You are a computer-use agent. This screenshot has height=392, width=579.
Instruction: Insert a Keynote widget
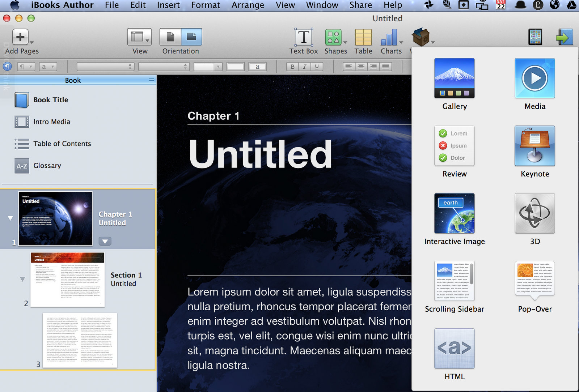[x=534, y=146]
